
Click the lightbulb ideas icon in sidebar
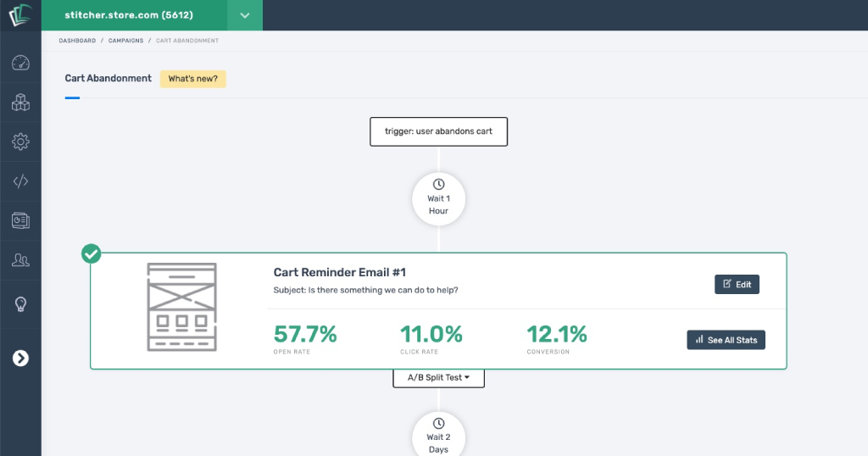[x=20, y=304]
